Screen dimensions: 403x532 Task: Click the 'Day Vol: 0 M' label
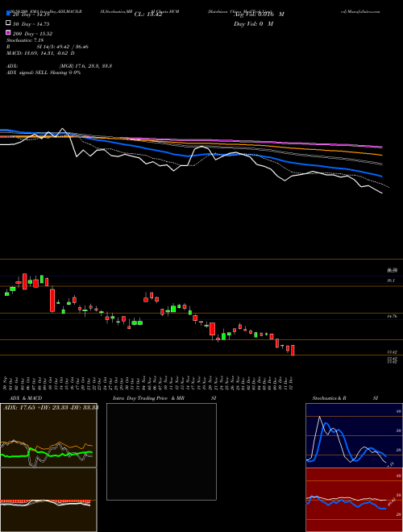(253, 23)
